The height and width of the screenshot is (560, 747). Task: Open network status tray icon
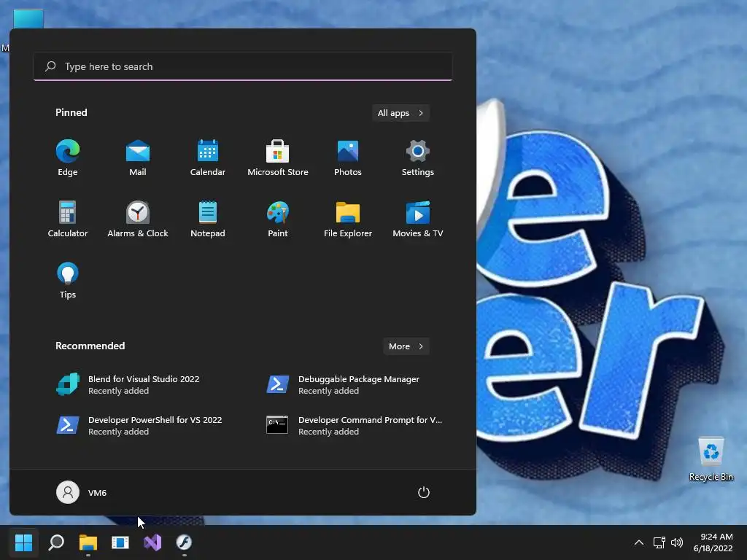pyautogui.click(x=659, y=542)
